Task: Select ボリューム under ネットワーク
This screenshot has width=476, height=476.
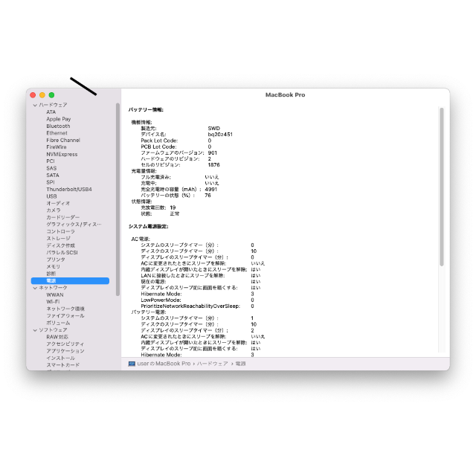Action: click(x=58, y=323)
